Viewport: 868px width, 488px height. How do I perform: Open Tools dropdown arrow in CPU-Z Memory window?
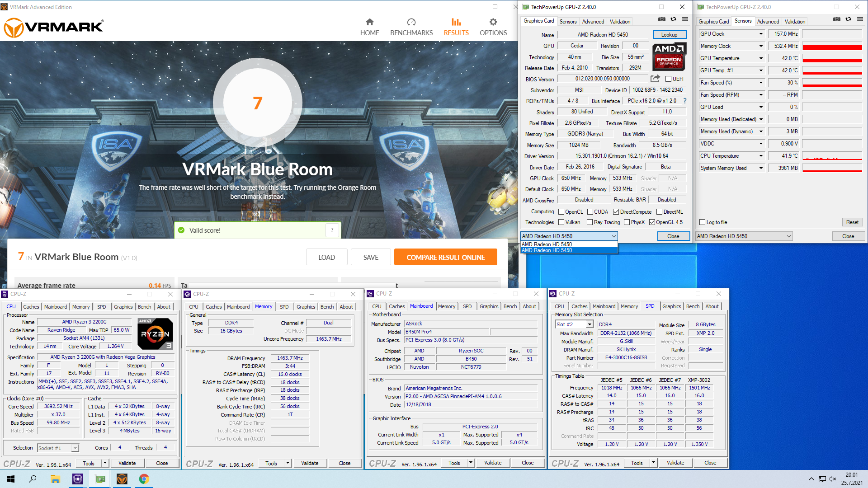288,463
